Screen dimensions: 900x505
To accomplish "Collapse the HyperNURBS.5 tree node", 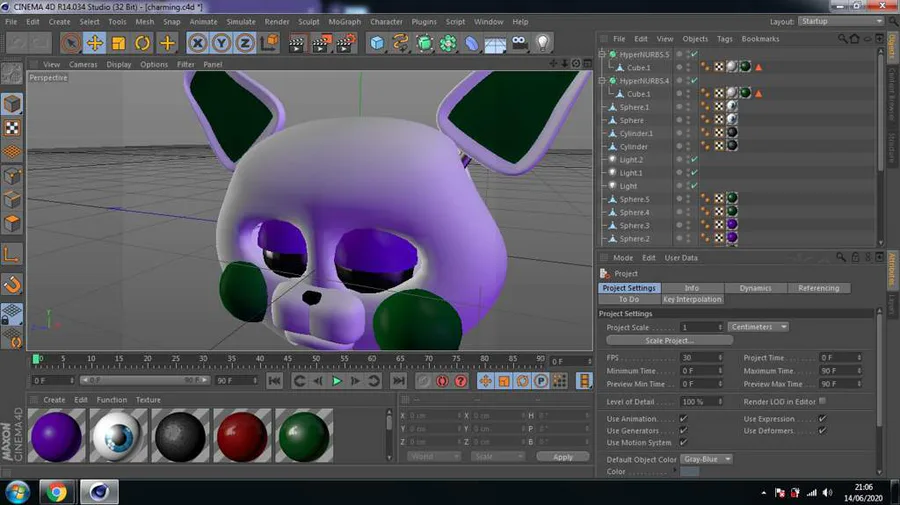I will [602, 54].
